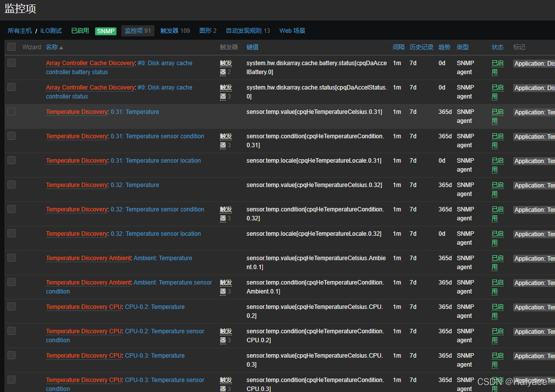This screenshot has width=555, height=392.
Task: Sort the table by 状态 column header
Action: click(497, 47)
